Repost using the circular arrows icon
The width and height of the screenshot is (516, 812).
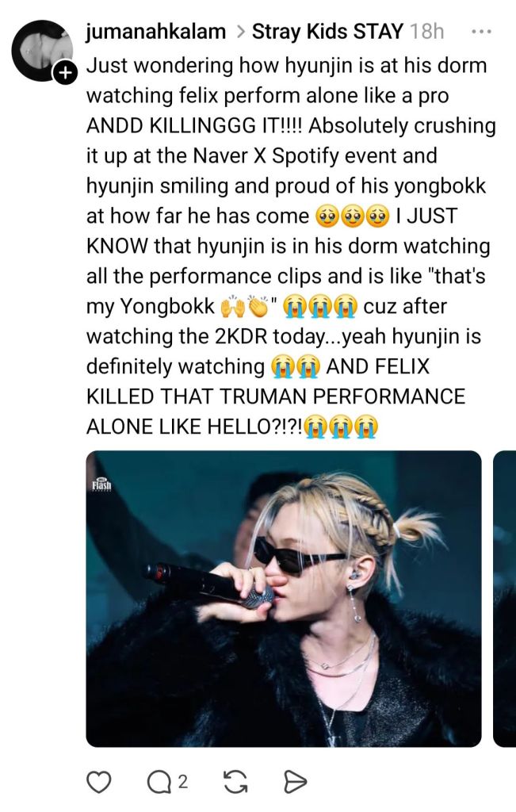point(235,781)
